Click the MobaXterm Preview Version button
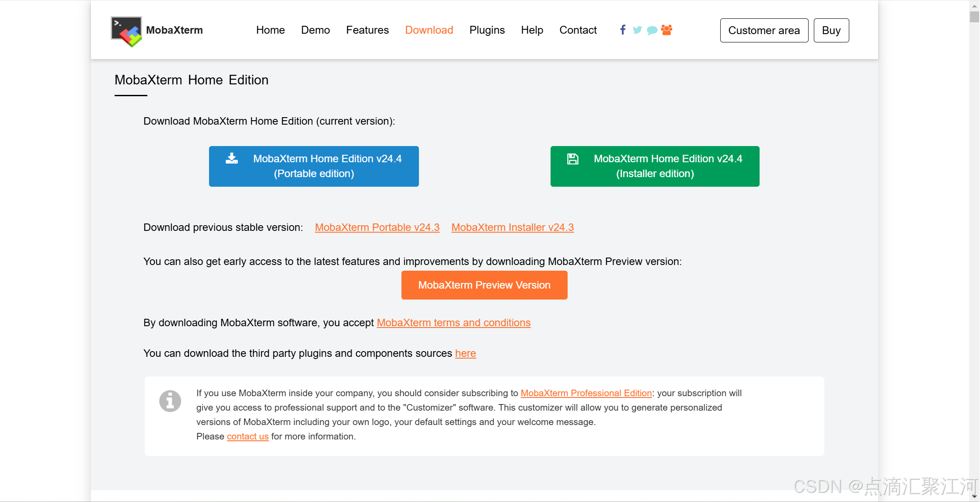The image size is (980, 502). [x=485, y=285]
